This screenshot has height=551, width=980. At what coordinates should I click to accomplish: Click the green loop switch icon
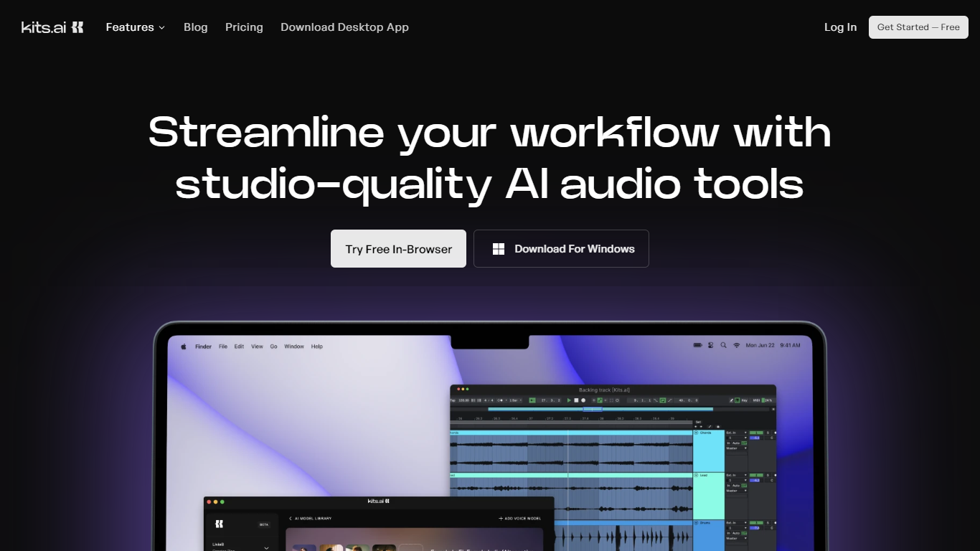(662, 400)
